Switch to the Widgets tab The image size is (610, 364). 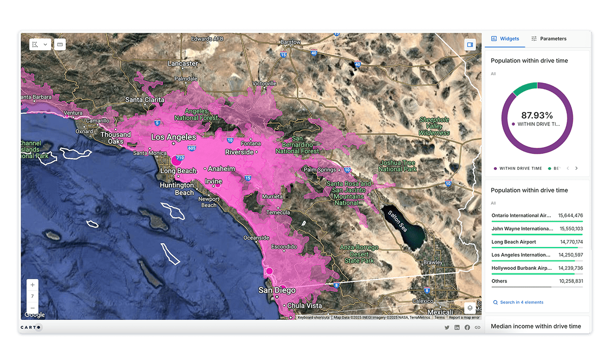[505, 38]
